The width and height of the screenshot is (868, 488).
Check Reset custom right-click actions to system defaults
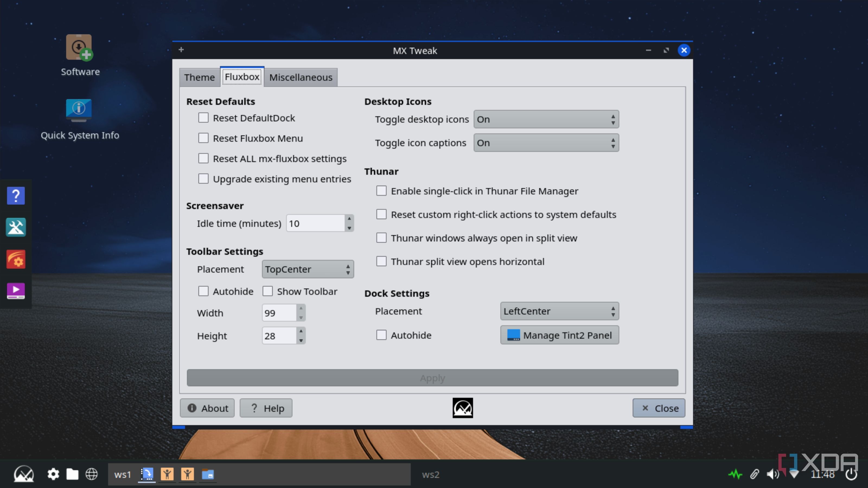tap(381, 214)
